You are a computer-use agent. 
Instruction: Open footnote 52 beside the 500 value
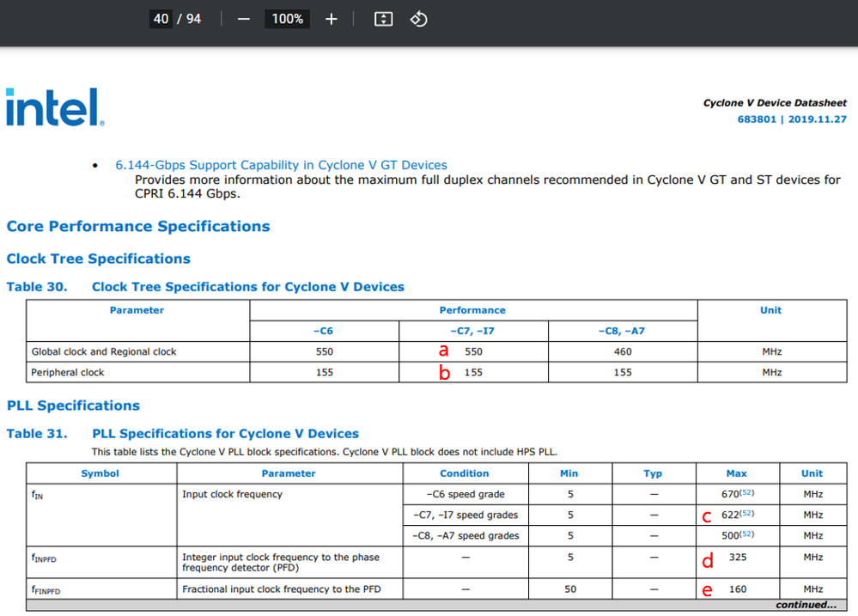(x=746, y=534)
